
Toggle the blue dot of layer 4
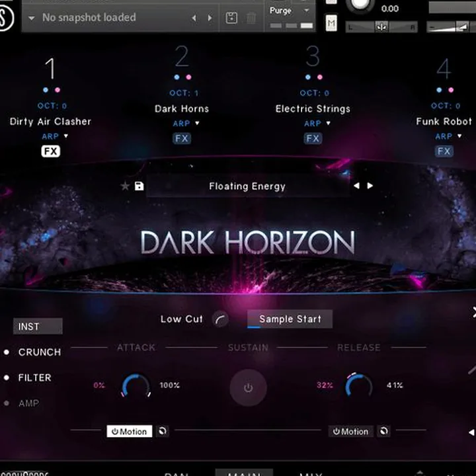(x=439, y=90)
